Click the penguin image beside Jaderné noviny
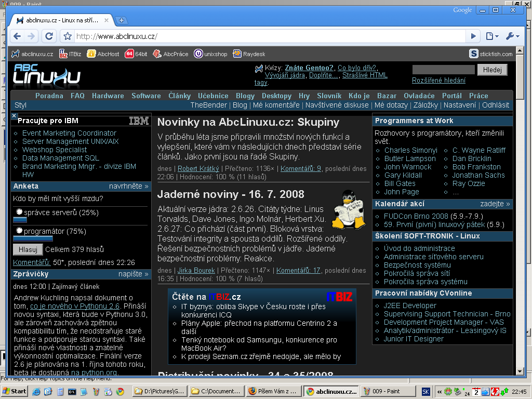 coord(349,209)
